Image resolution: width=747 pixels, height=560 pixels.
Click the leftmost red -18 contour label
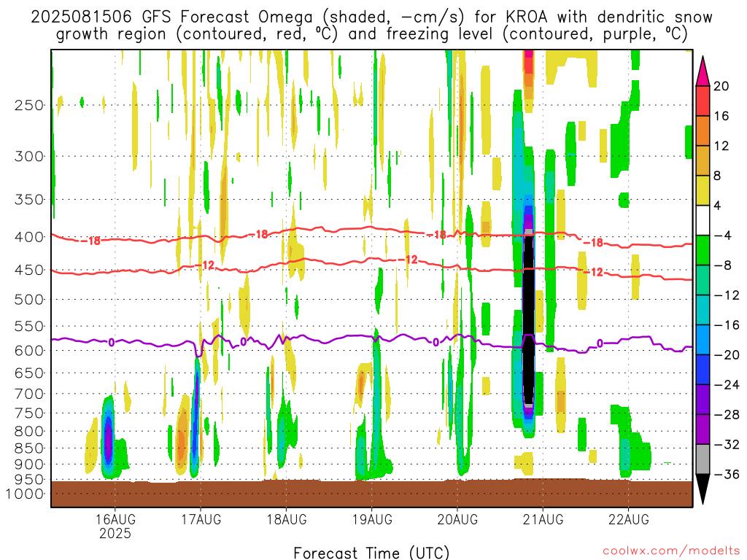(90, 241)
